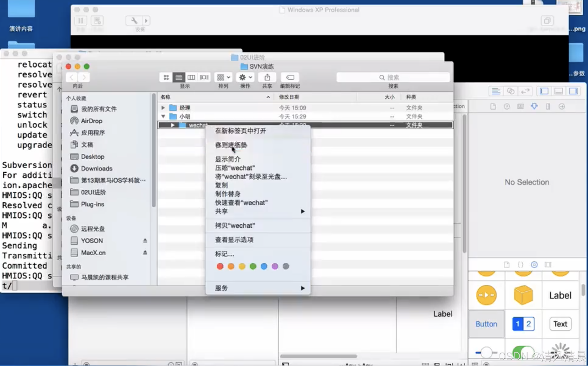The height and width of the screenshot is (366, 588).
Task: Click the List View icon in Finder toolbar
Action: [179, 77]
